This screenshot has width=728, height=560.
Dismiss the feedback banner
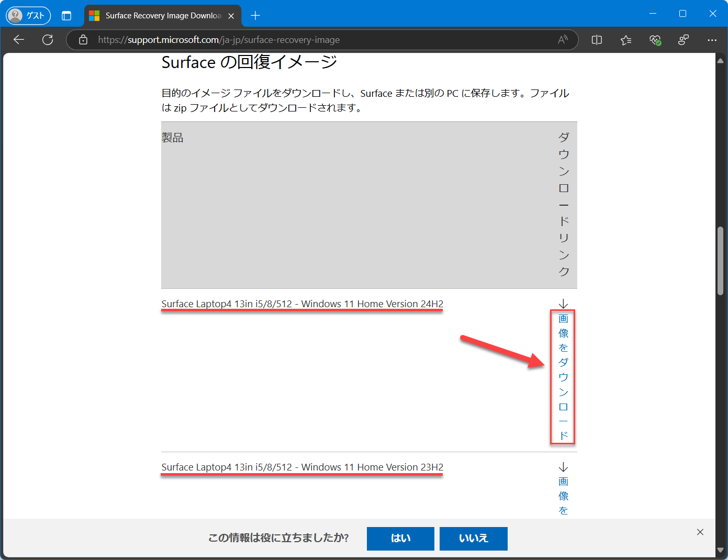(700, 532)
